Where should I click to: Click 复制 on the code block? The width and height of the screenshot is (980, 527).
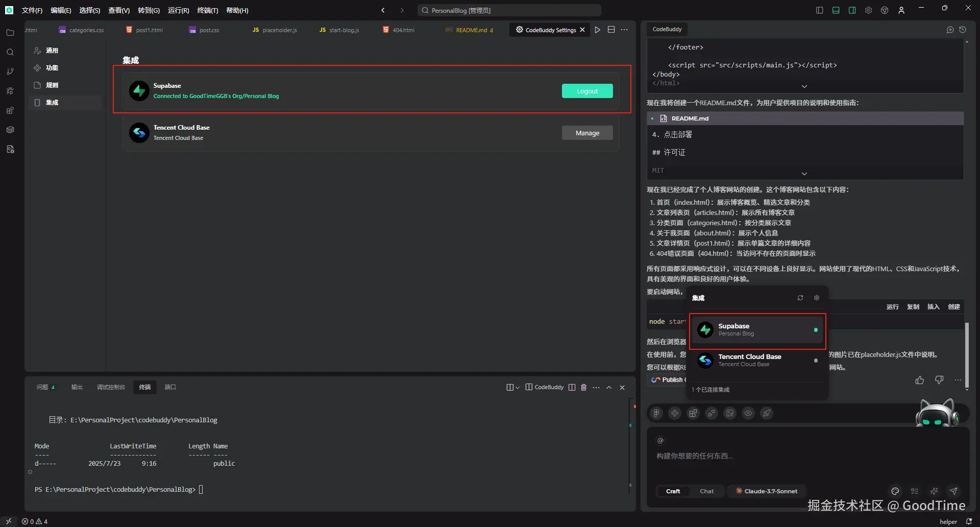point(913,307)
